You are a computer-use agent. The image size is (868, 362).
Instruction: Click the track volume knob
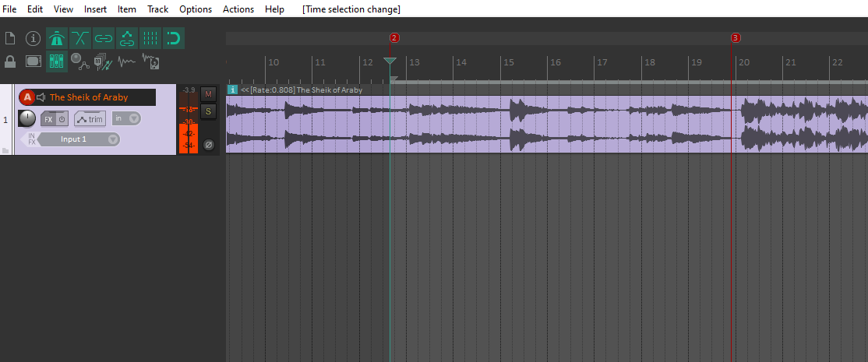[26, 118]
